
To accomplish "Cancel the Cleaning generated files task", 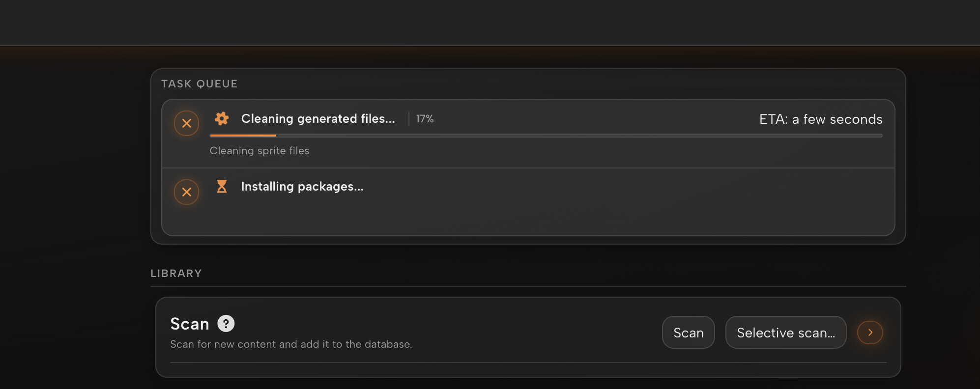I will (186, 123).
